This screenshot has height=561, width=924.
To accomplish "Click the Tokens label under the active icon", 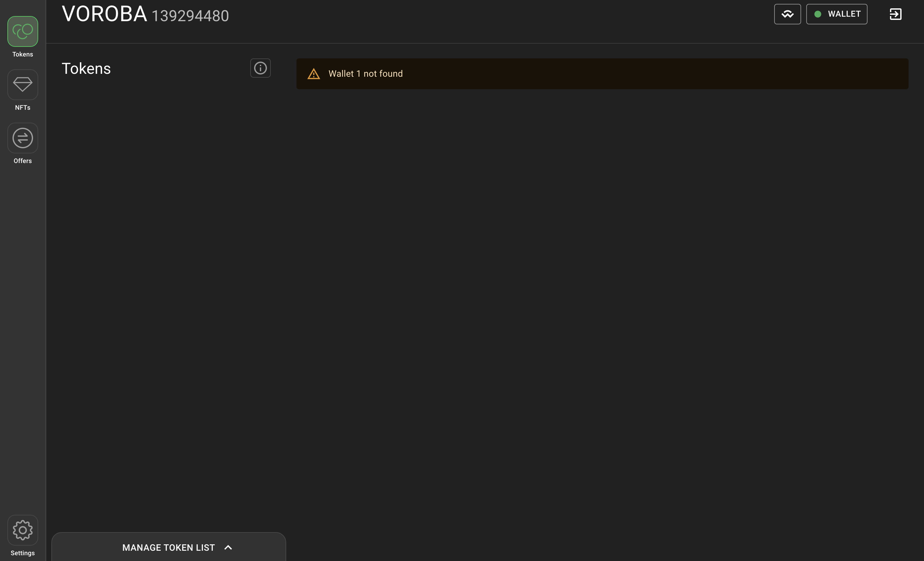I will click(22, 54).
